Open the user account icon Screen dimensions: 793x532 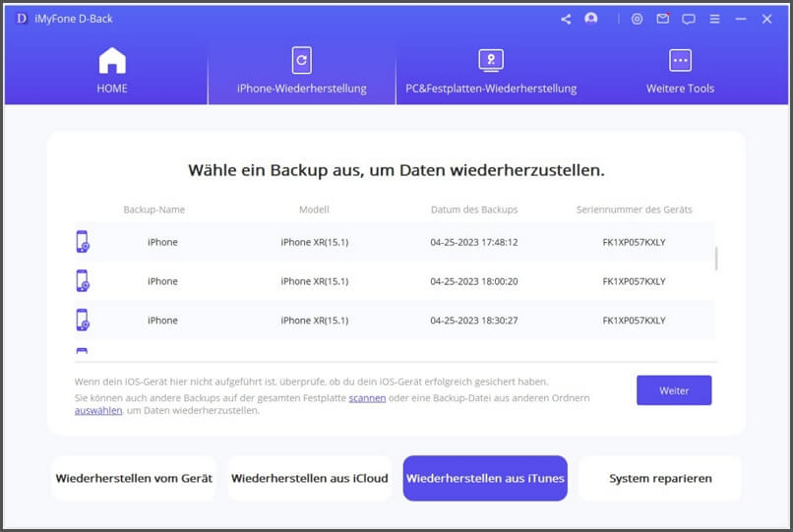590,19
